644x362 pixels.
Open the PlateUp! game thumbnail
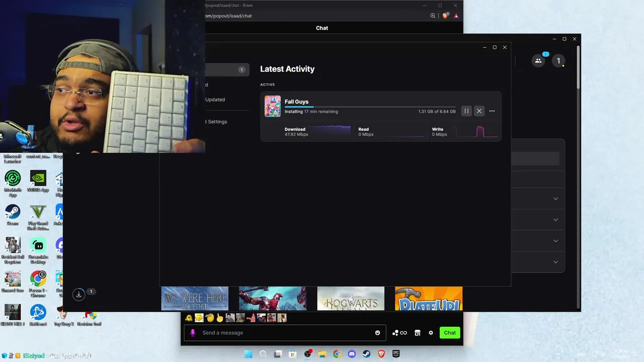coord(429,299)
